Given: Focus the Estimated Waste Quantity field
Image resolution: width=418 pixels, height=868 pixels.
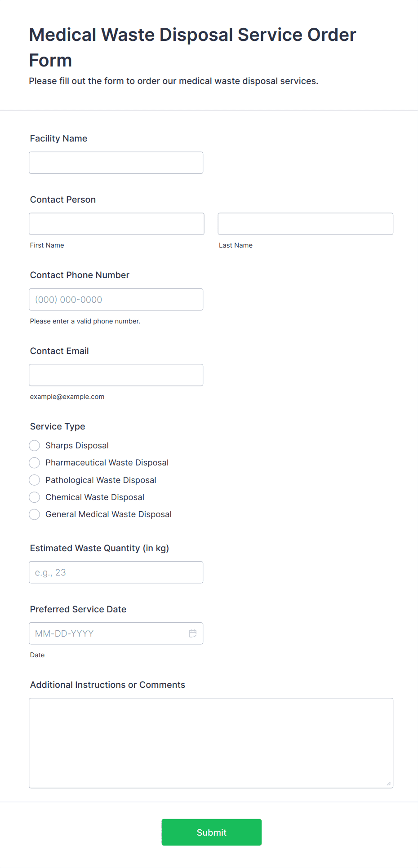Looking at the screenshot, I should coord(116,572).
